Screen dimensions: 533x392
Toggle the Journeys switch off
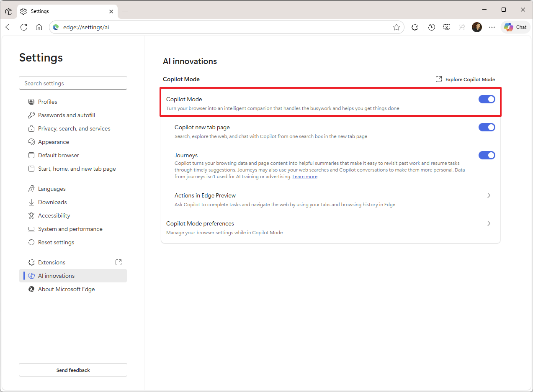pyautogui.click(x=487, y=155)
